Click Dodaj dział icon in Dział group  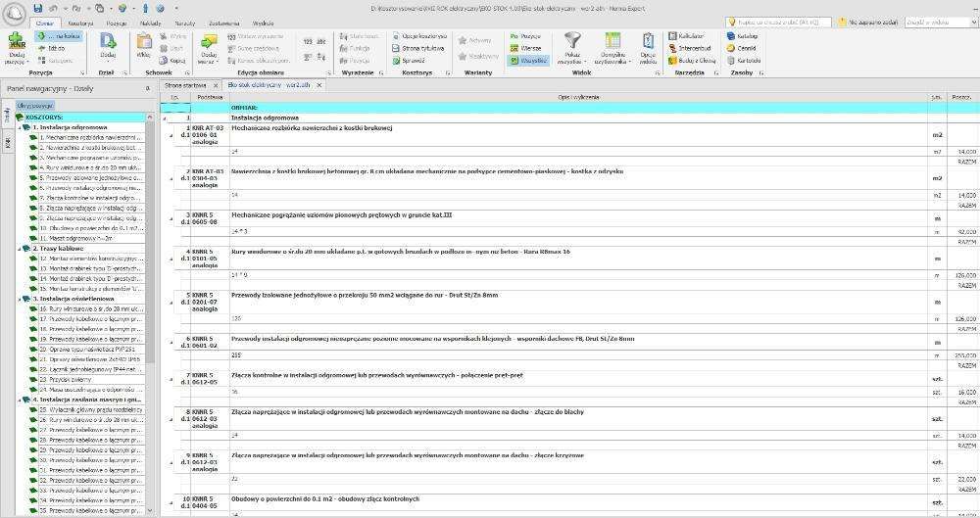point(108,41)
